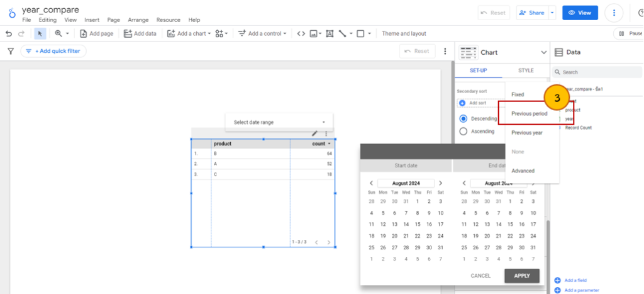644x294 pixels.
Task: Click the filter funnel icon
Action: click(11, 51)
